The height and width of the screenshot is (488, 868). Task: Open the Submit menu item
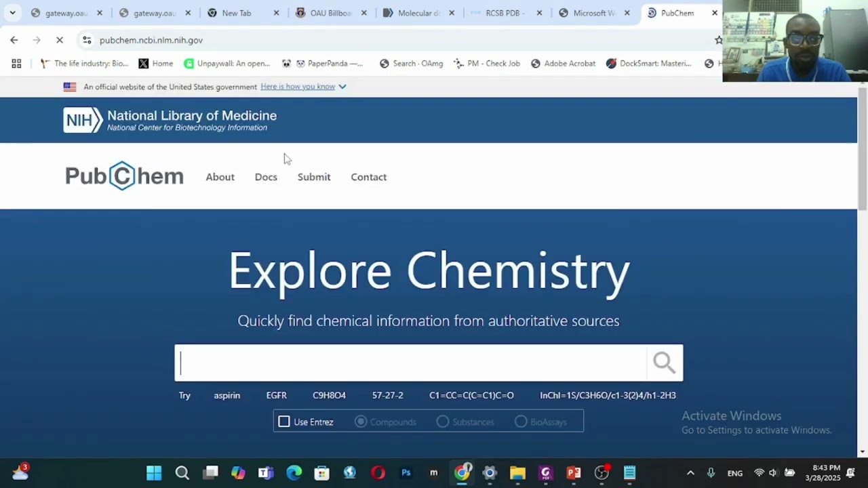tap(314, 177)
